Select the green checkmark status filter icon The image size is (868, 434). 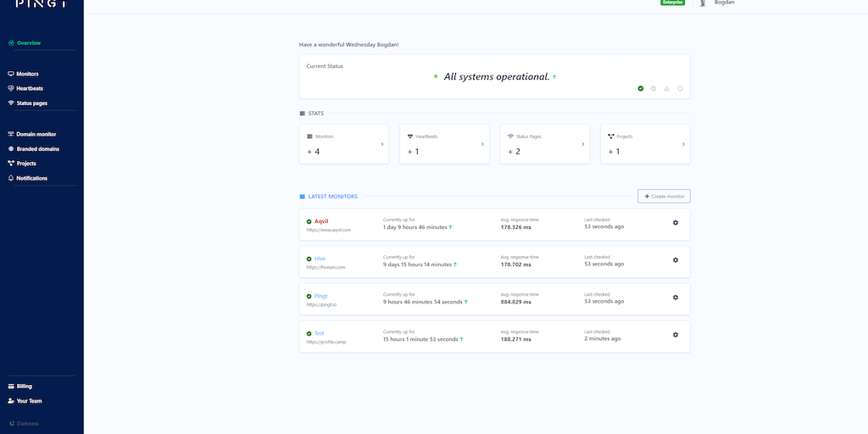641,88
